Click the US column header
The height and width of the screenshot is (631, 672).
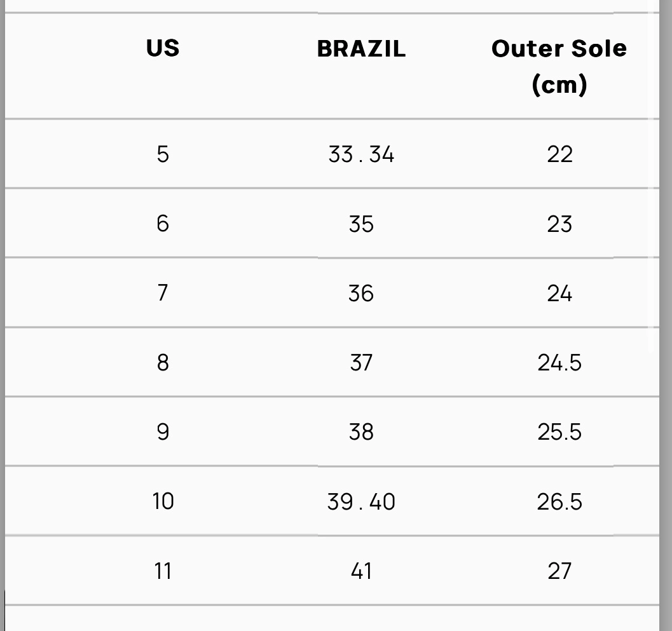(x=163, y=48)
